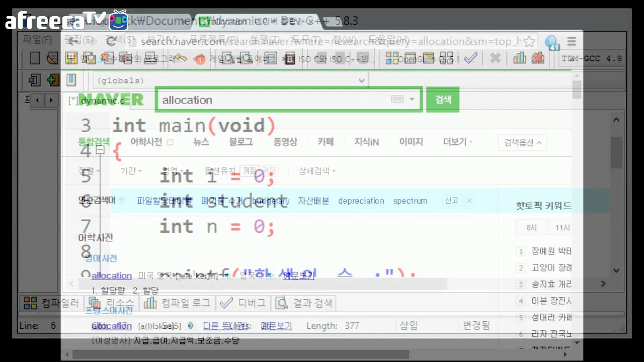The image size is (644, 362).
Task: Click the green Naver 검색 search button
Action: [443, 100]
